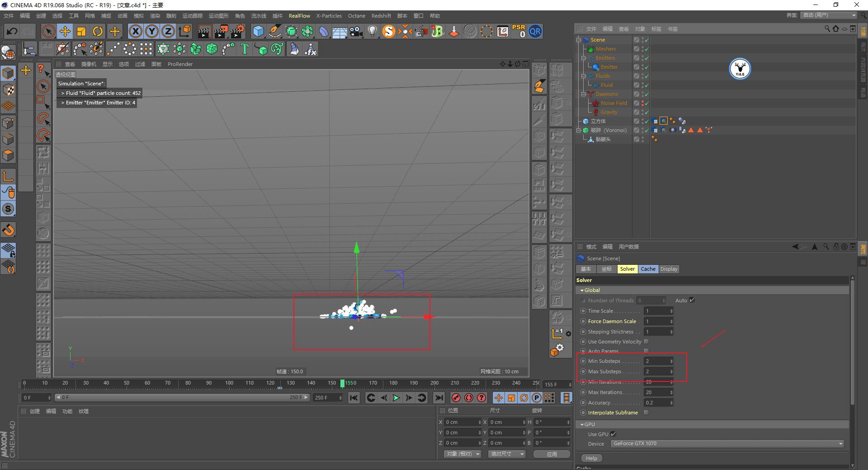Disable the Use GPU checkbox
The height and width of the screenshot is (470, 868).
[x=613, y=434]
